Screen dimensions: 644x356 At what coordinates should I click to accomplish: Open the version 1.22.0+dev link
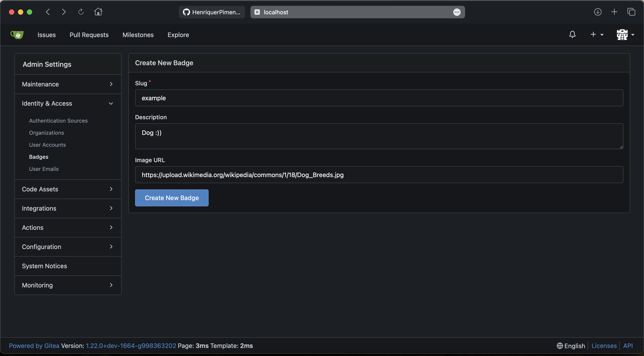tap(131, 346)
